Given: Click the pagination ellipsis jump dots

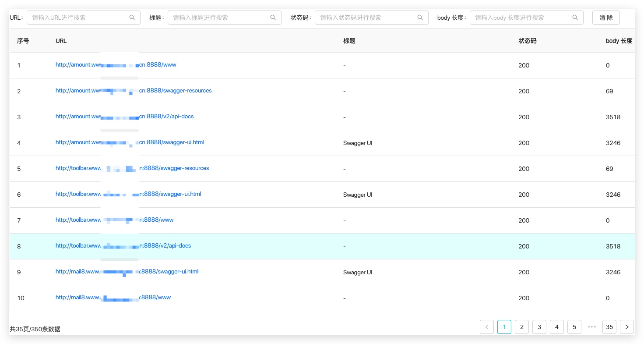Looking at the screenshot, I should click(592, 327).
